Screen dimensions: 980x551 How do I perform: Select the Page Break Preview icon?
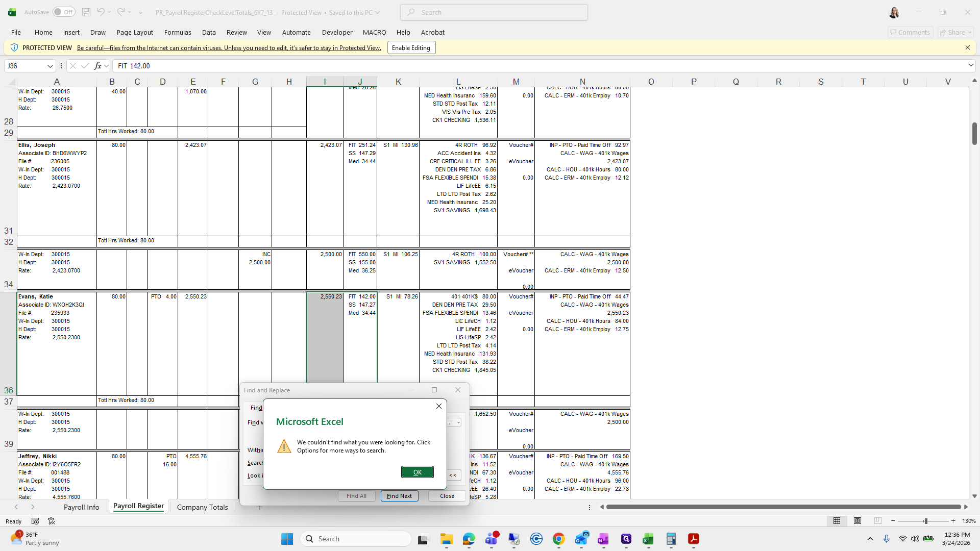click(877, 521)
